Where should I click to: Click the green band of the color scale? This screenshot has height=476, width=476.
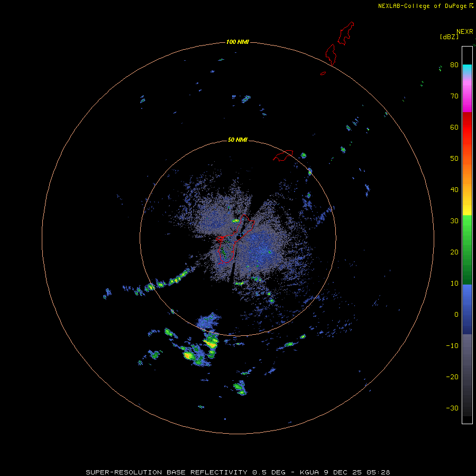(x=467, y=250)
